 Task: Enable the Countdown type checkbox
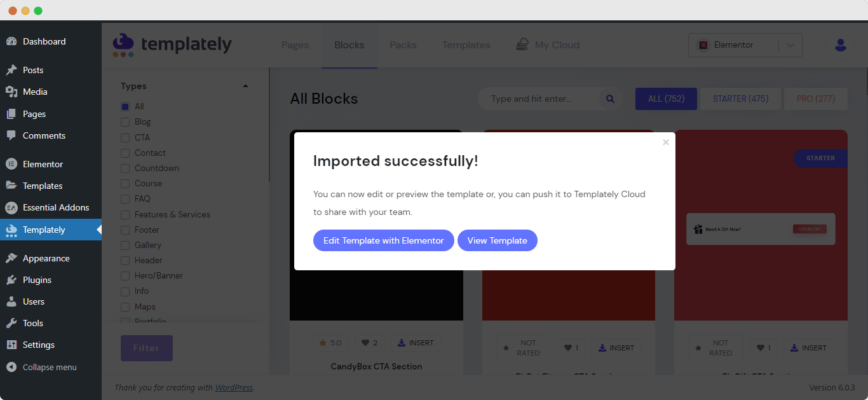[125, 168]
